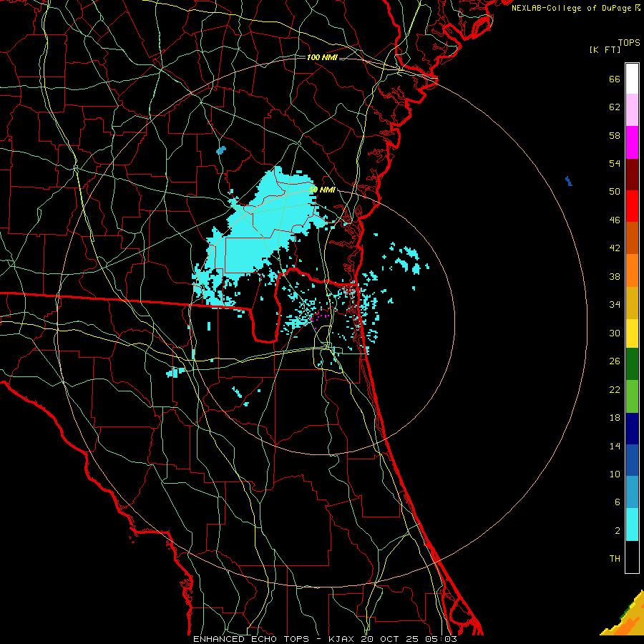Viewport: 644px width, 644px height.
Task: Click the legend value 18
Action: tap(615, 418)
